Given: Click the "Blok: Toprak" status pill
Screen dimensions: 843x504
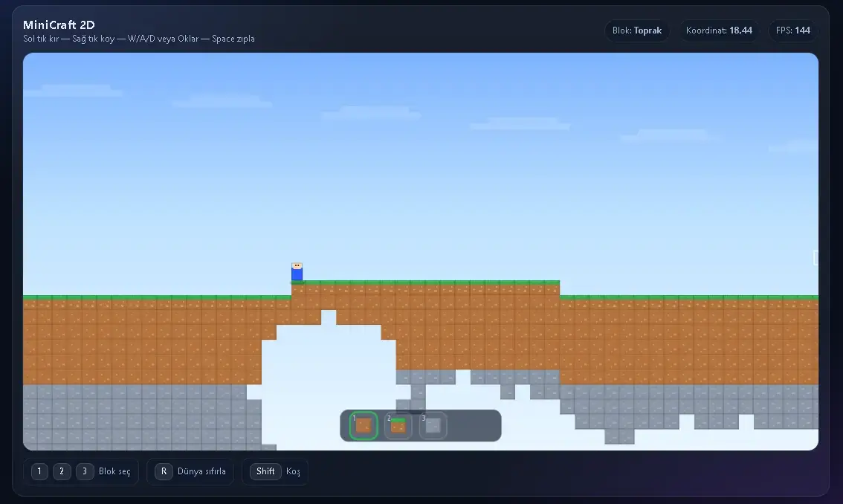Looking at the screenshot, I should (x=637, y=30).
